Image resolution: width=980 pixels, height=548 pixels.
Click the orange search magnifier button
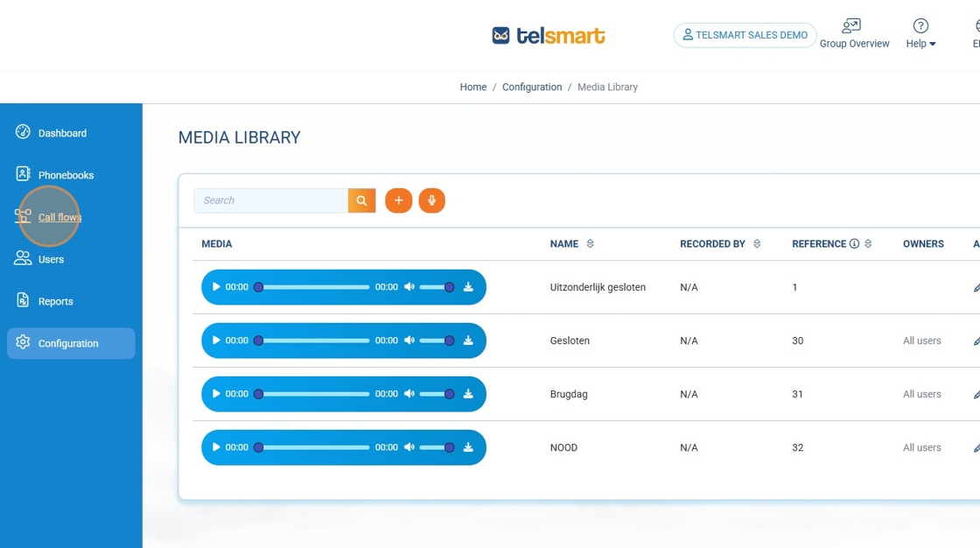tap(361, 200)
